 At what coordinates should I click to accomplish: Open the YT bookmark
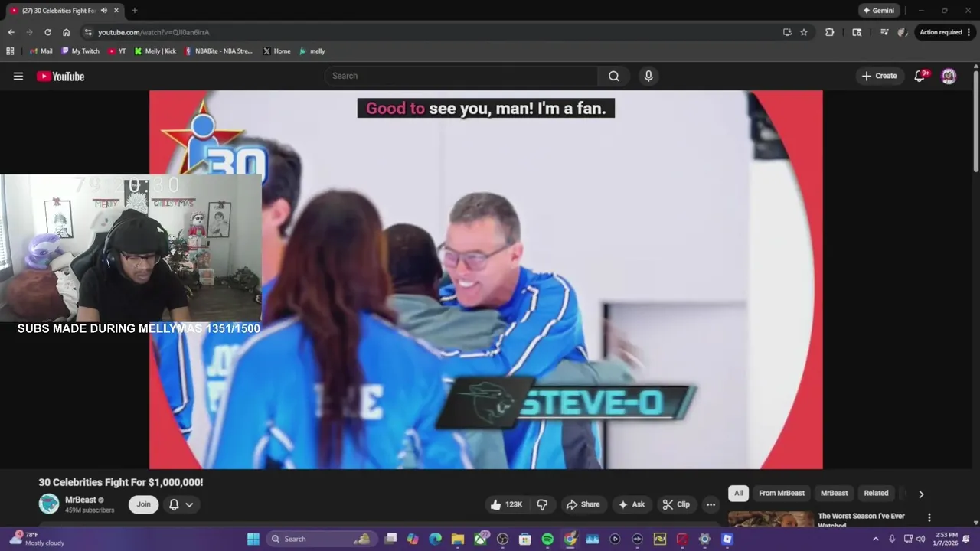[x=117, y=51]
